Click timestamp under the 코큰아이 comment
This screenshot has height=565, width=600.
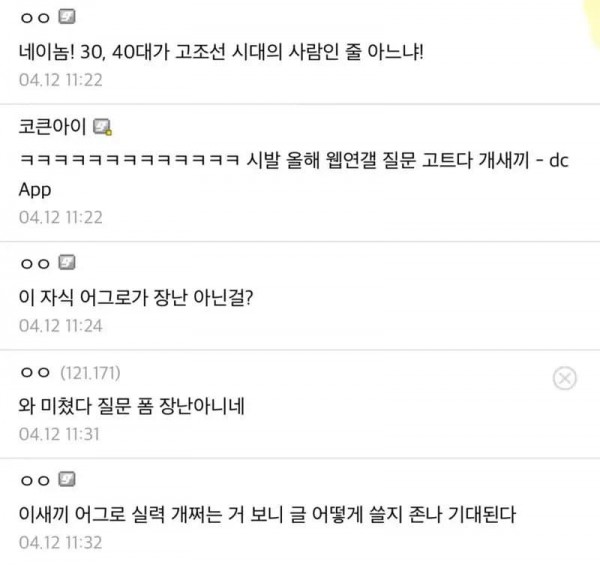[x=60, y=218]
